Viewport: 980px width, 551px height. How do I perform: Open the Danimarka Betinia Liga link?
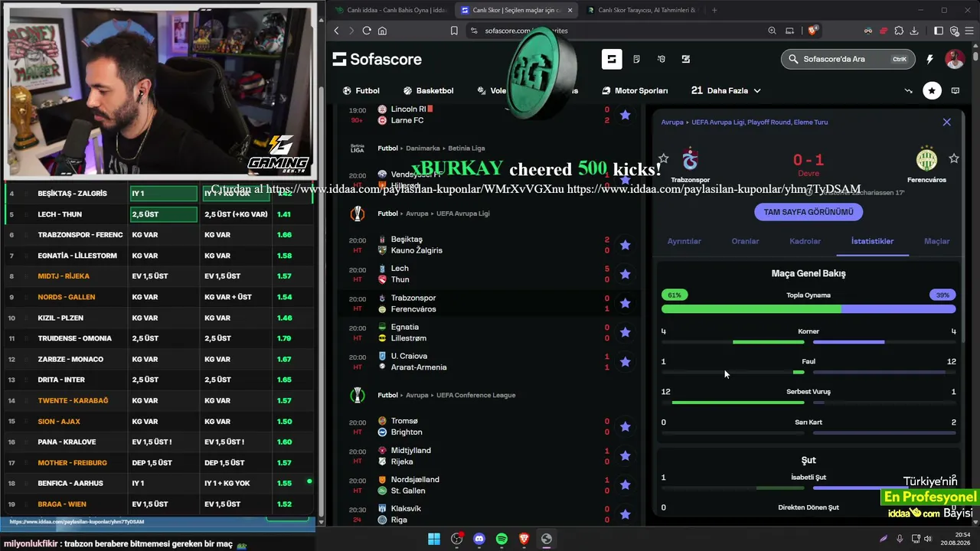click(465, 148)
